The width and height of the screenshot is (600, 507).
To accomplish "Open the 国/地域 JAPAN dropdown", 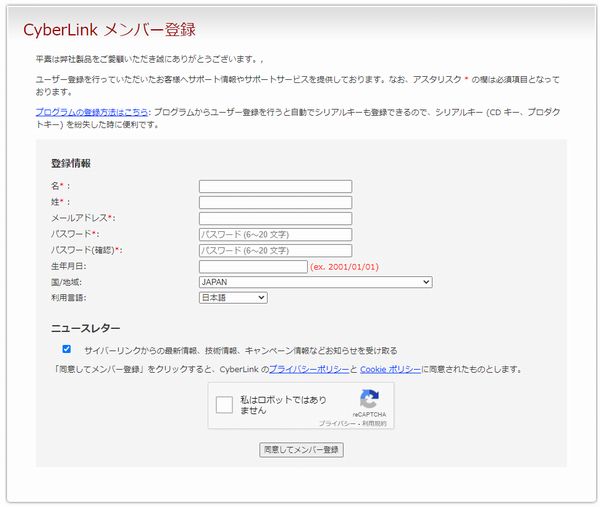I will pyautogui.click(x=316, y=282).
